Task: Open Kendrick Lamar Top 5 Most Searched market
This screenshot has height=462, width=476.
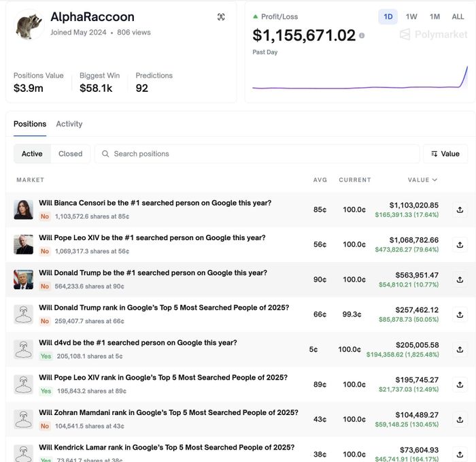Action: [x=167, y=448]
